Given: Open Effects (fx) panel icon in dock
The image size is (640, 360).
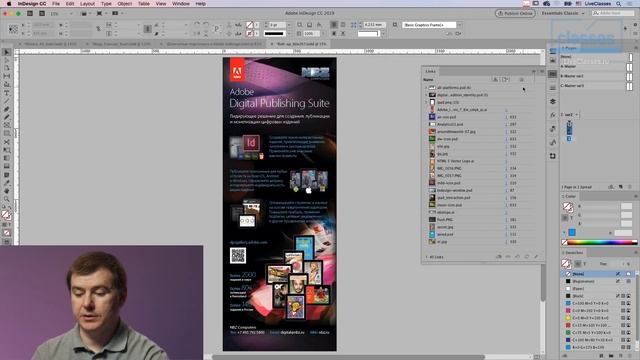Looking at the screenshot, I should tap(553, 115).
